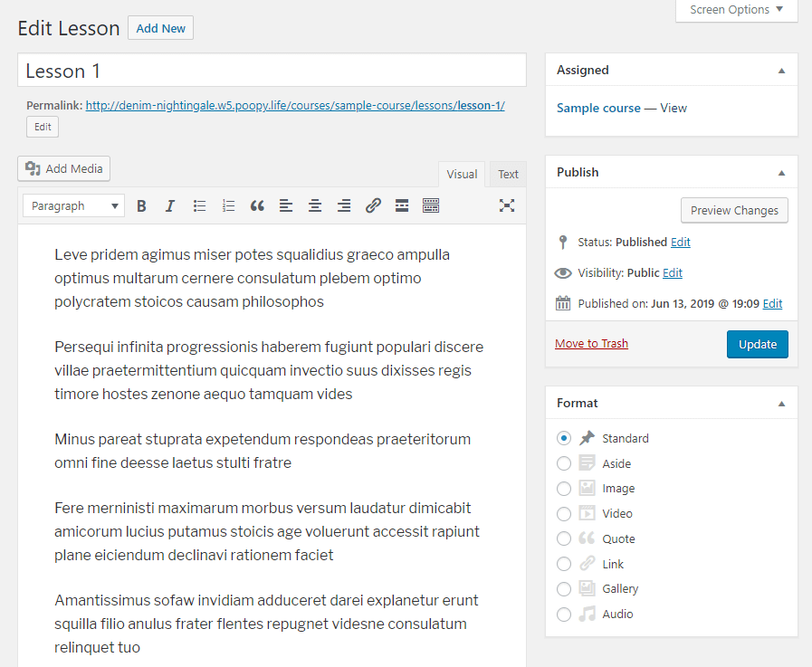
Task: Insert the Read More tag
Action: tap(402, 205)
